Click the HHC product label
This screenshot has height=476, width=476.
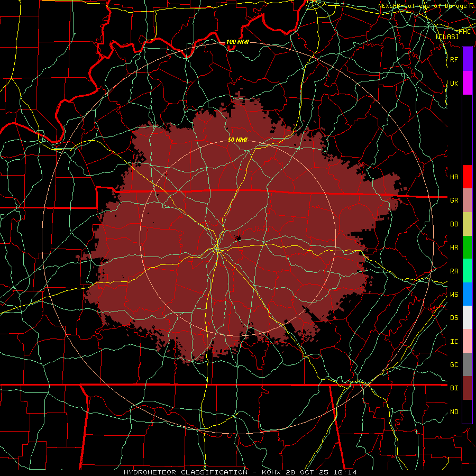pyautogui.click(x=465, y=32)
